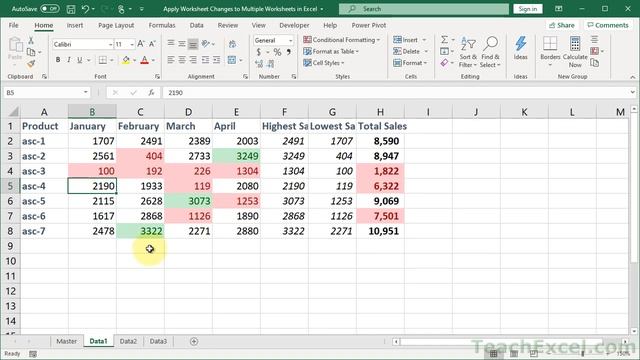The height and width of the screenshot is (360, 640).
Task: Click the Orientation text angle icon
Action: [206, 43]
